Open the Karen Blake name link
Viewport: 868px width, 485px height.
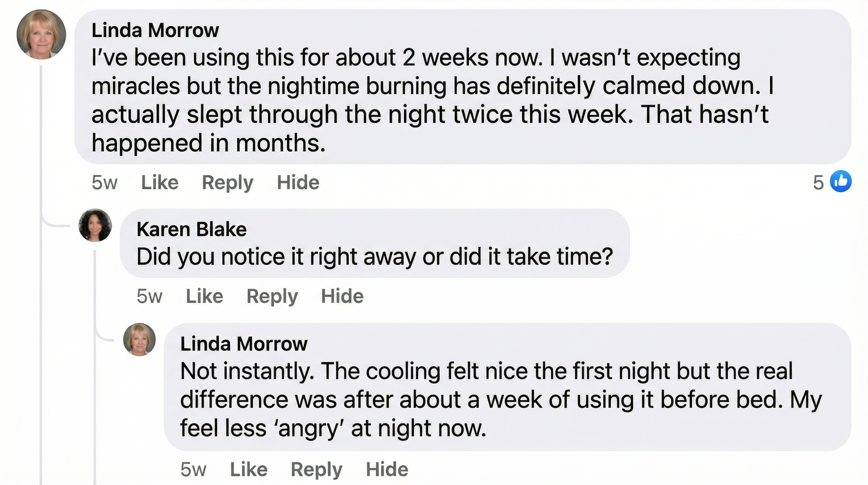pyautogui.click(x=191, y=229)
